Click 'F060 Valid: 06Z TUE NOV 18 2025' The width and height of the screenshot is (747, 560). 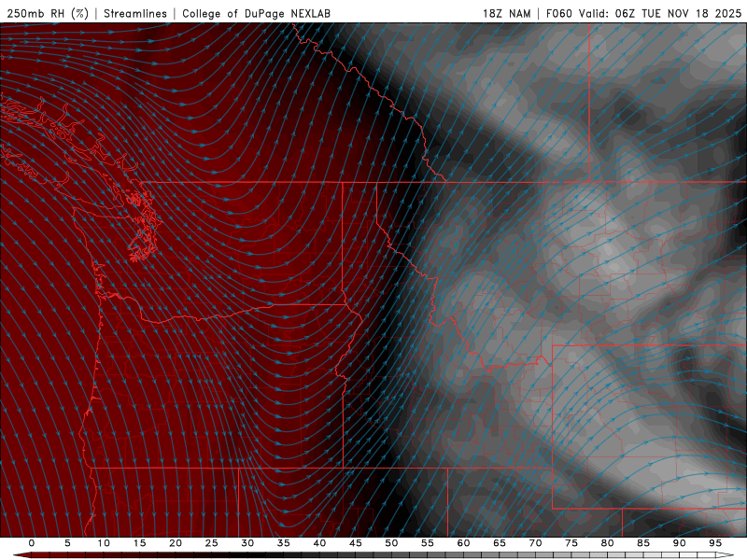643,13
